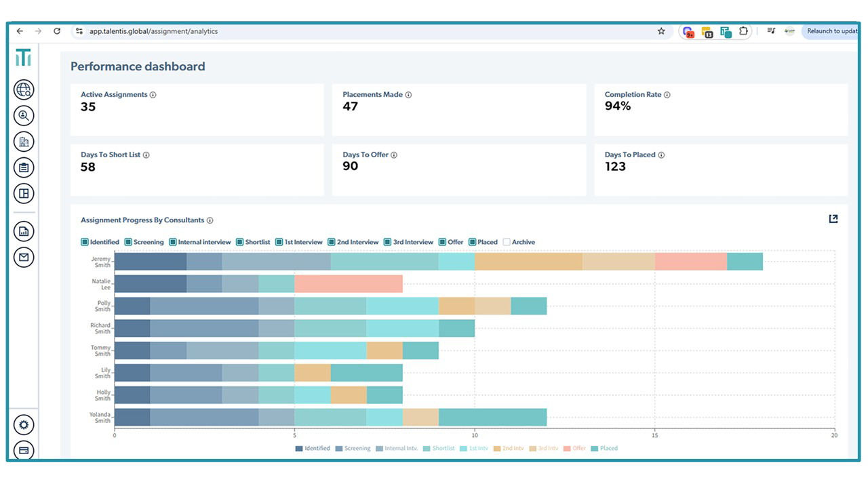This screenshot has width=868, height=488.
Task: Open the browser profile avatar
Action: 789,31
